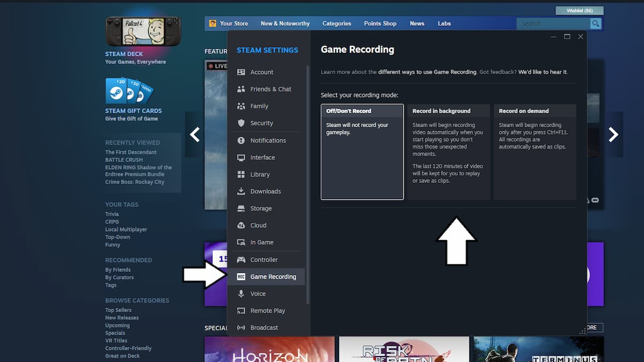This screenshot has height=362, width=644.
Task: Select the Security shield icon
Action: tap(242, 123)
